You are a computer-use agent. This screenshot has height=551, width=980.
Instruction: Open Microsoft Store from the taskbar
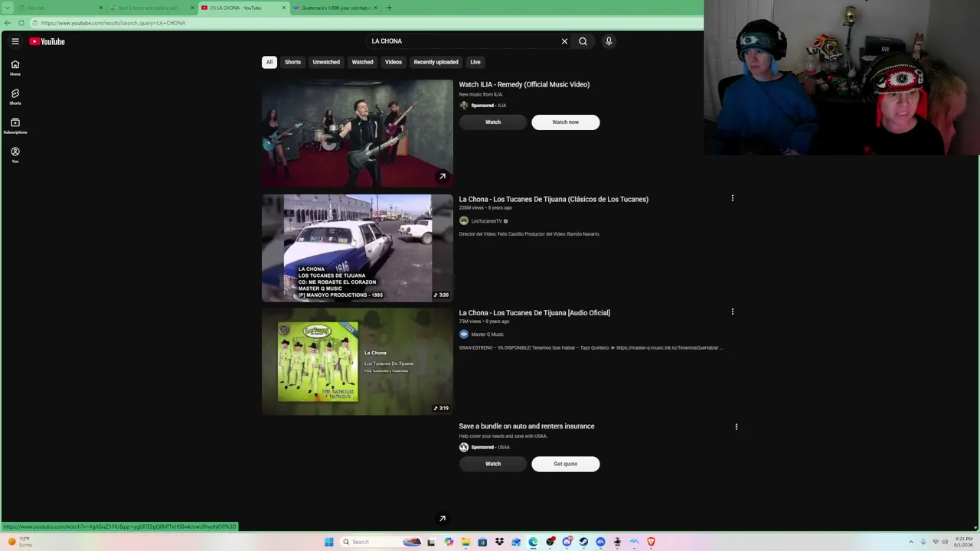[482, 542]
